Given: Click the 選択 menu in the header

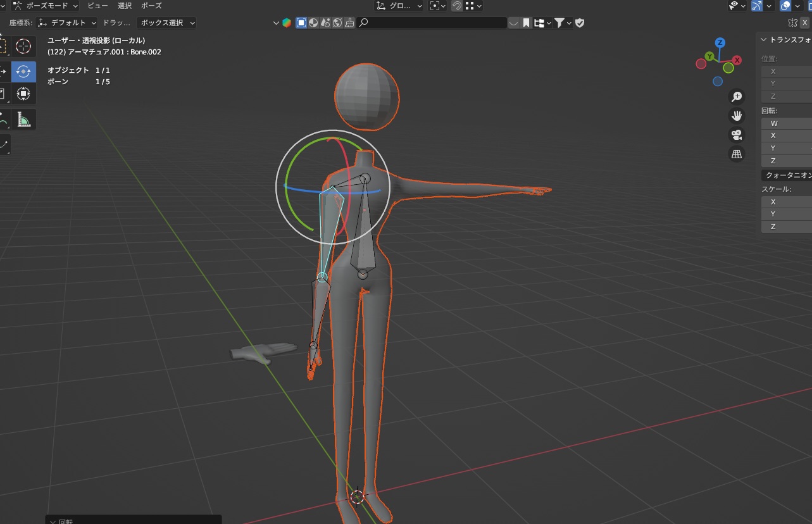Looking at the screenshot, I should (124, 6).
